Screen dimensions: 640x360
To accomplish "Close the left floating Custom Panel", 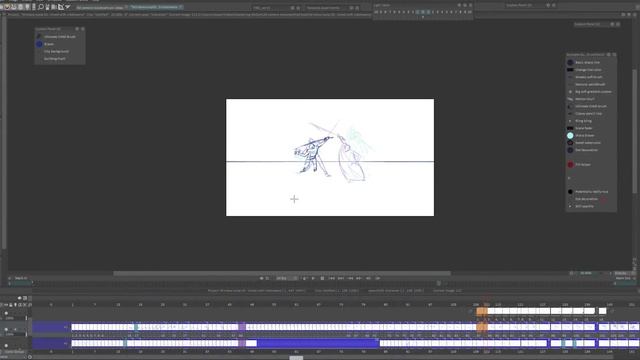I will (82, 29).
